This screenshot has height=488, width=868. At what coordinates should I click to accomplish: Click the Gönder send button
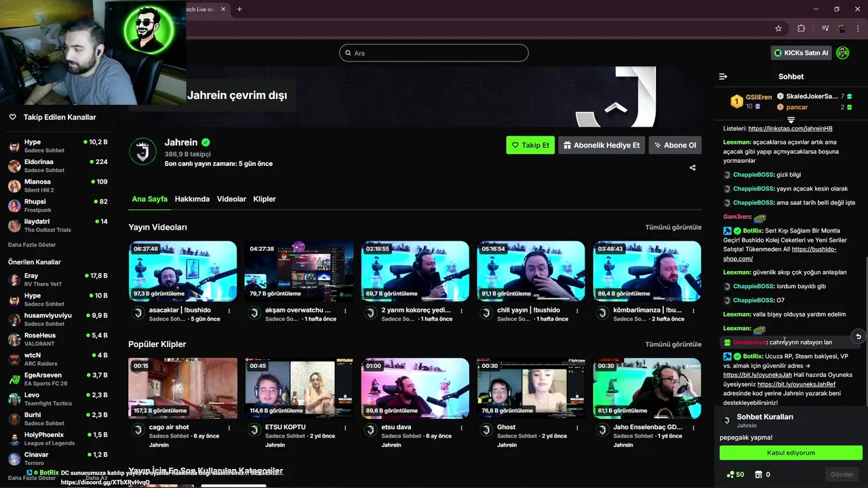[x=841, y=474]
